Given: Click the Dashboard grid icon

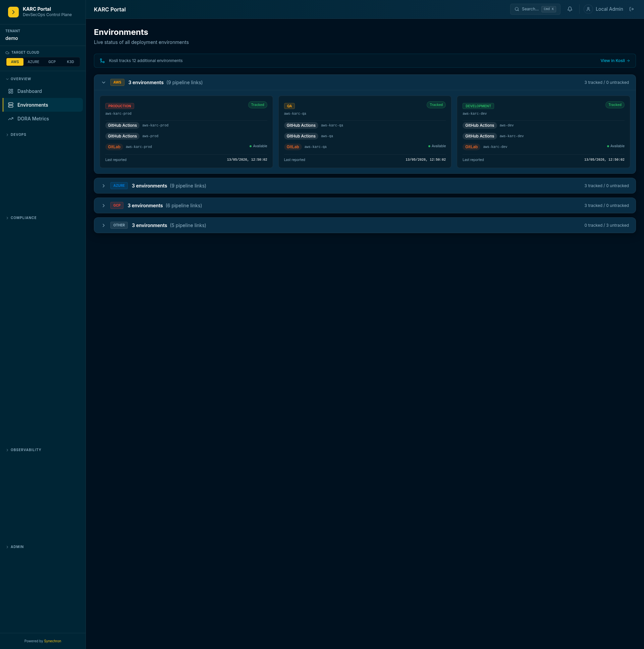Looking at the screenshot, I should (x=11, y=91).
